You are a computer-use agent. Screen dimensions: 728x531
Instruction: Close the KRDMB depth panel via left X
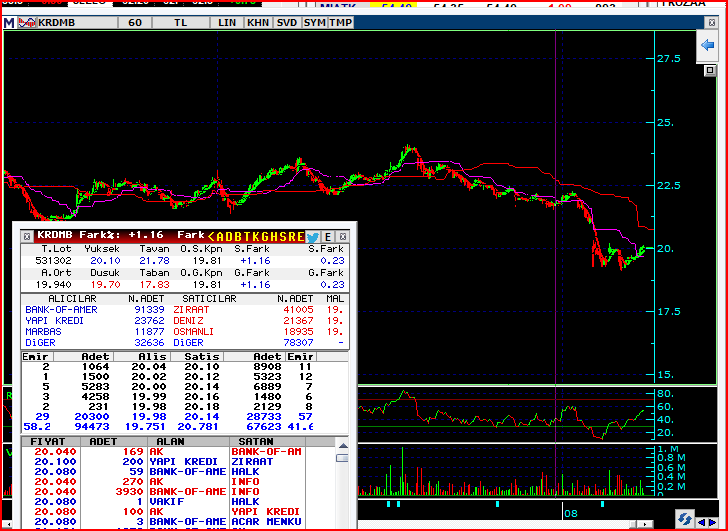(27, 237)
